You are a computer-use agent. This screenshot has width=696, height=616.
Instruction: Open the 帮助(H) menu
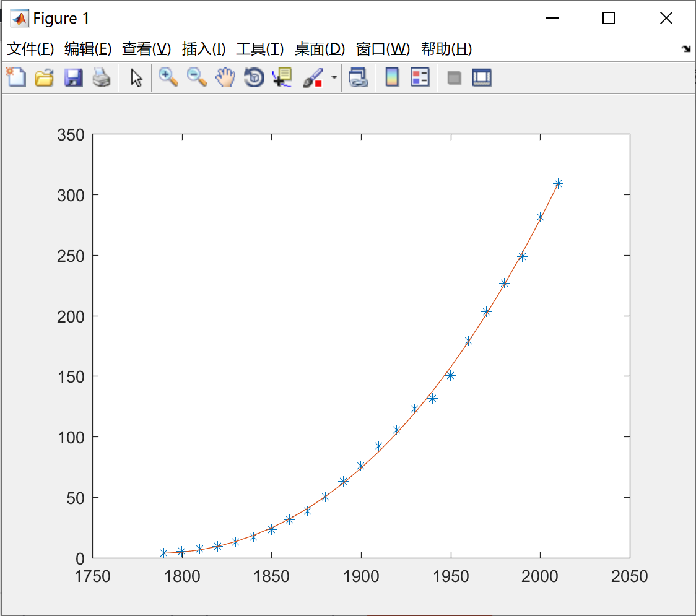446,49
